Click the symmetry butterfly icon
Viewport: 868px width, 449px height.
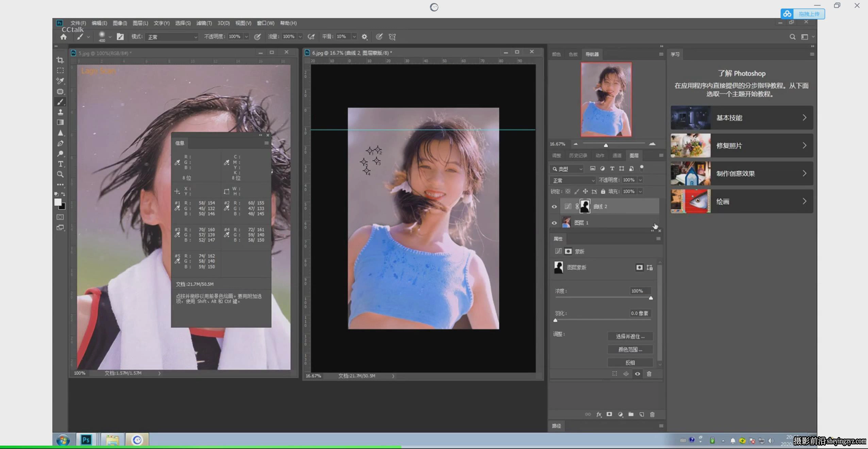tap(392, 37)
